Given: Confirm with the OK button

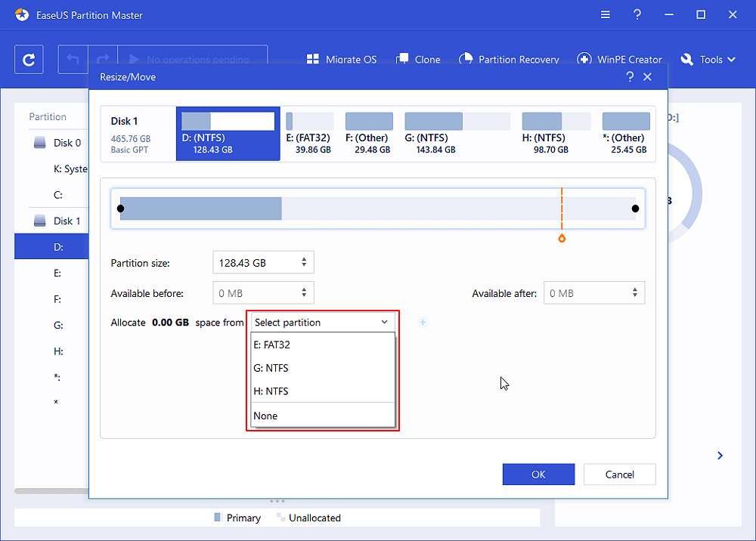Looking at the screenshot, I should [538, 475].
